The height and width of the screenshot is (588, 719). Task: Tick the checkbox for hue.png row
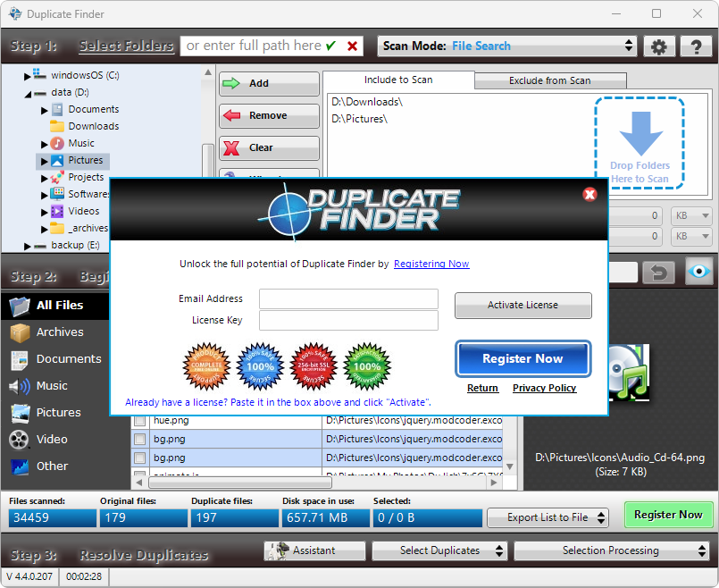click(x=139, y=421)
